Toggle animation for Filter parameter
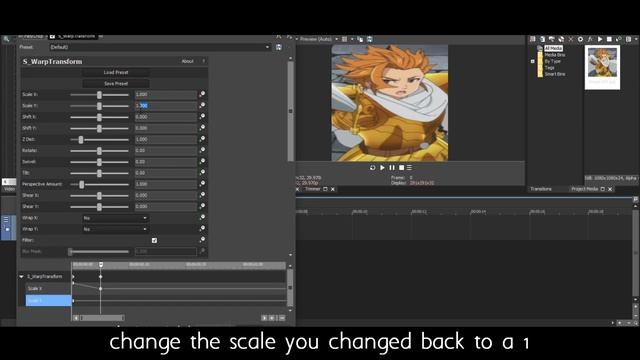The width and height of the screenshot is (640, 360). [x=202, y=240]
